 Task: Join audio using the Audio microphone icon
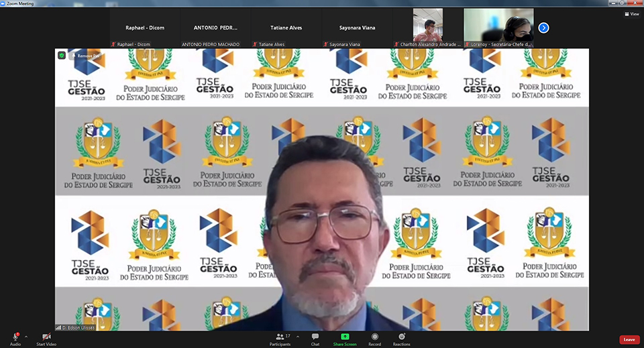coord(15,337)
